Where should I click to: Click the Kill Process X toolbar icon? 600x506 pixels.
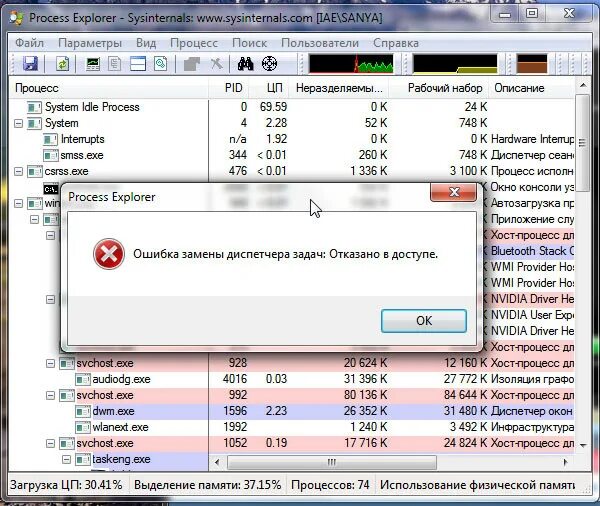(217, 64)
